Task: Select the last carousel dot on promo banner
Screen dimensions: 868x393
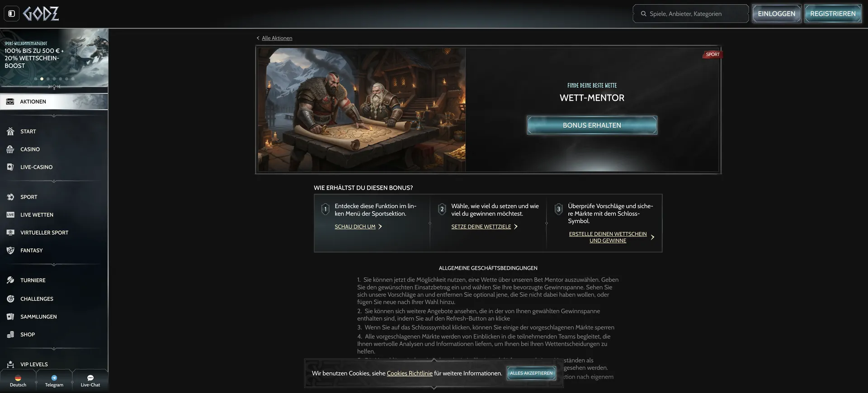Action: pyautogui.click(x=72, y=79)
